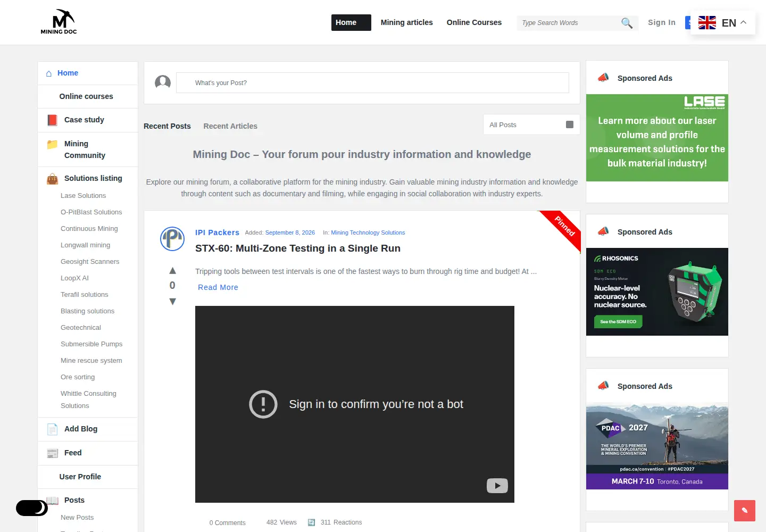This screenshot has width=766, height=532.
Task: Open the All Posts filter dropdown
Action: pos(531,124)
